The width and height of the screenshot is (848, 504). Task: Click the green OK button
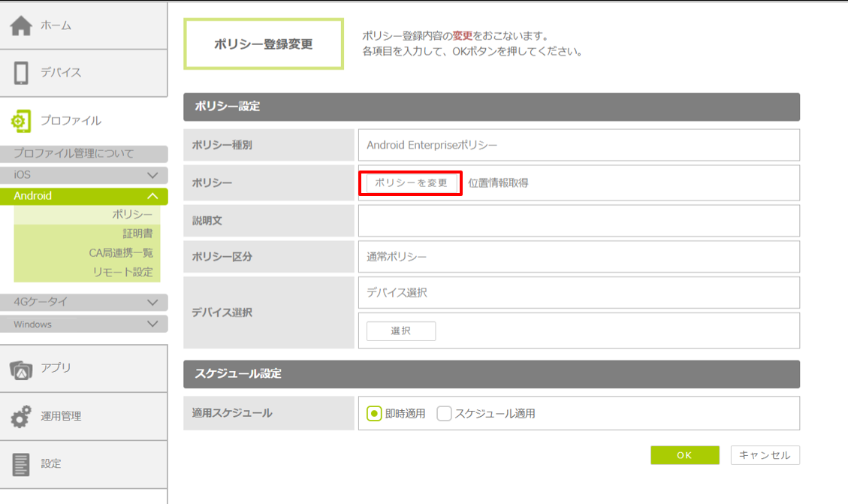click(x=684, y=455)
